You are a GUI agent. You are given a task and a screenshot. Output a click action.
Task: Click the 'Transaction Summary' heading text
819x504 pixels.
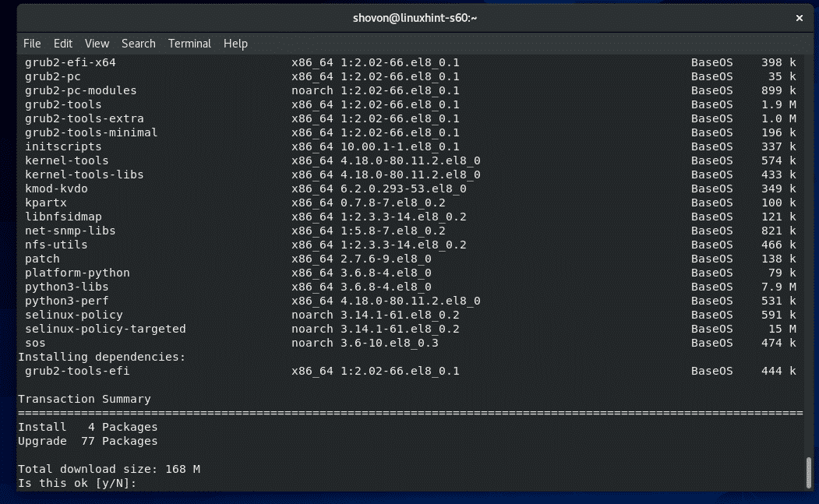point(84,399)
